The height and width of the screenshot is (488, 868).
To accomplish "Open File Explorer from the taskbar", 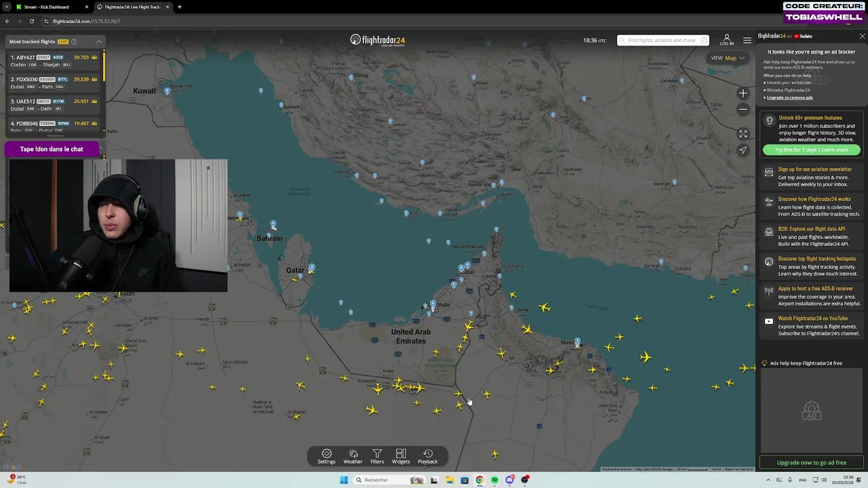I will coord(449,480).
